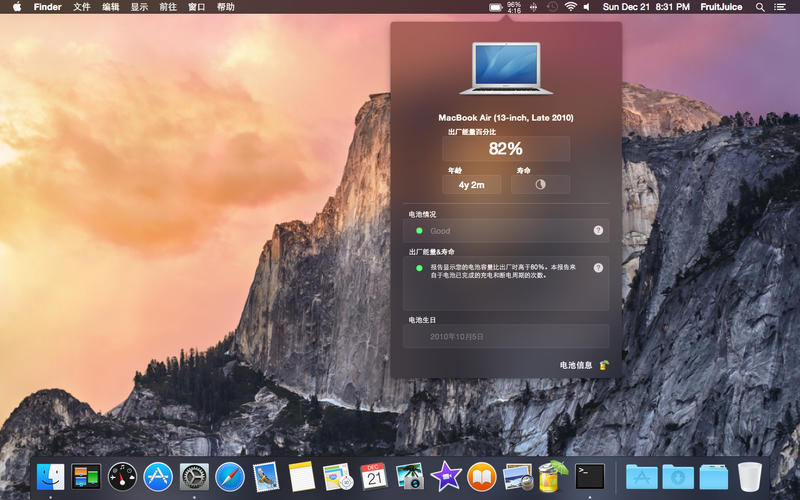Click help icon beside the Good status
The width and height of the screenshot is (800, 500).
[x=598, y=230]
